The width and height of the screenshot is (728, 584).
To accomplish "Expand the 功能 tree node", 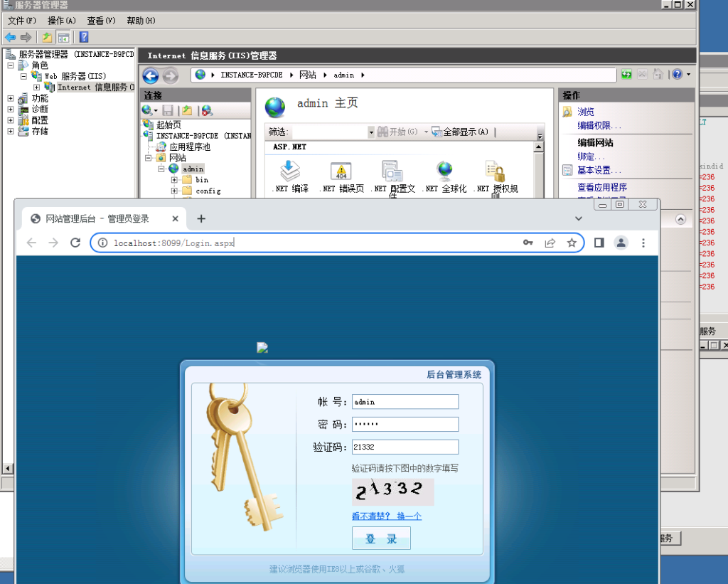I will pyautogui.click(x=11, y=99).
